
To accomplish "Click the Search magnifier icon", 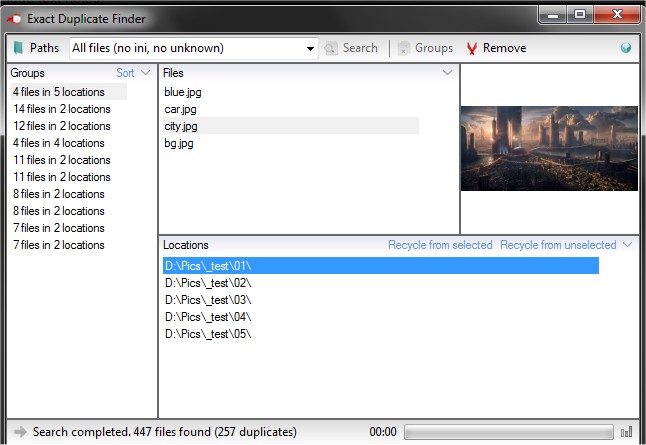I will (x=331, y=48).
